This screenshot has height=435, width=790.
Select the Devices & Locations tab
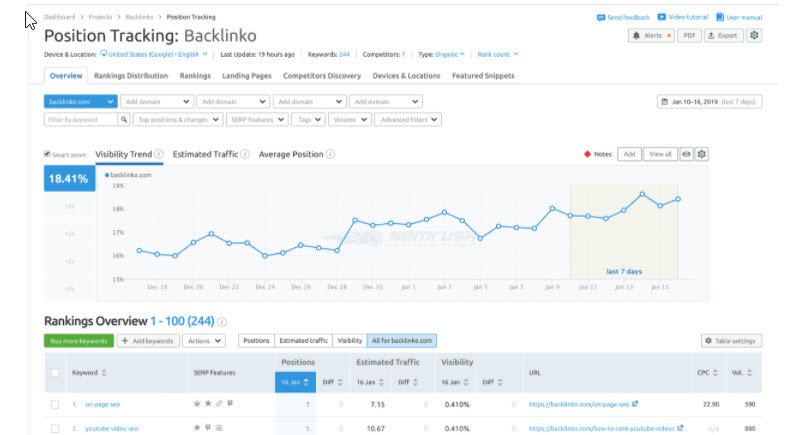pos(406,76)
